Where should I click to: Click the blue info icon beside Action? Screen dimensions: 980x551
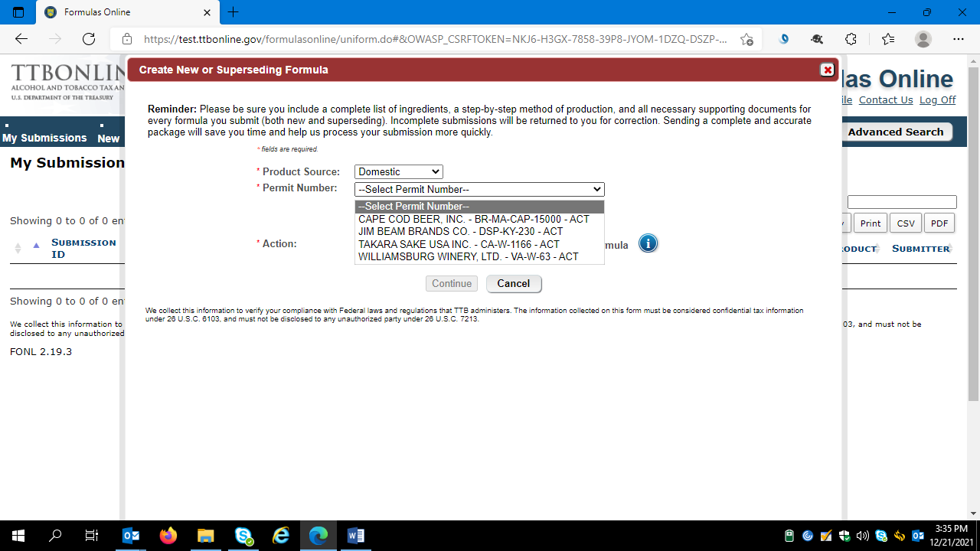pos(648,244)
